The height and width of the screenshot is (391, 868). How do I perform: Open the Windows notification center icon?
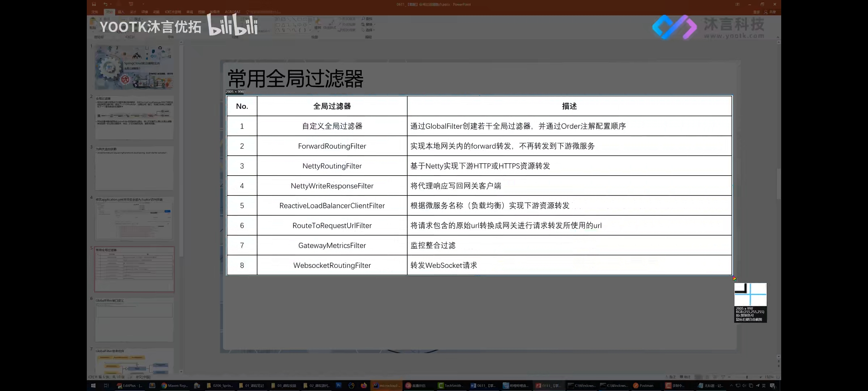click(772, 386)
